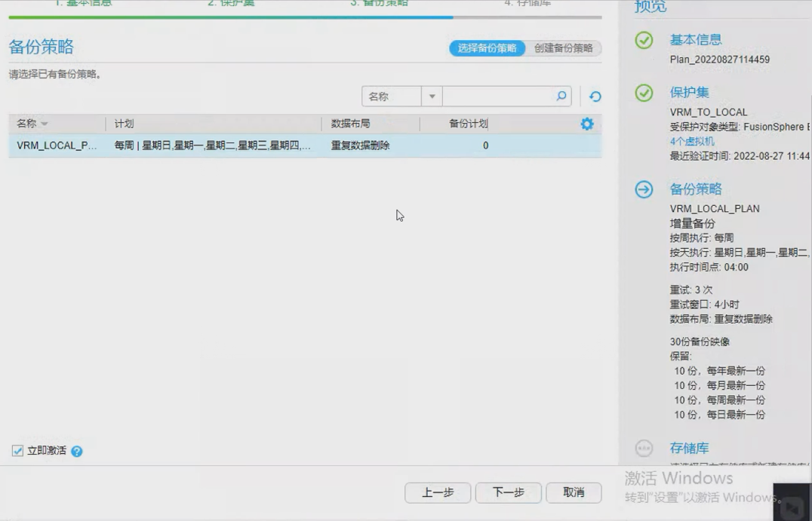The image size is (812, 521).
Task: Refresh the backup policy list
Action: click(595, 97)
